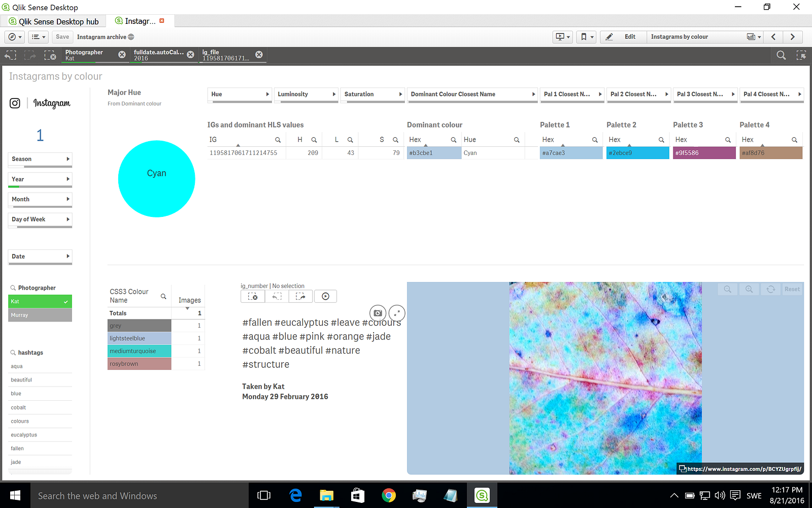
Task: Go to the previous sheet
Action: [773, 37]
